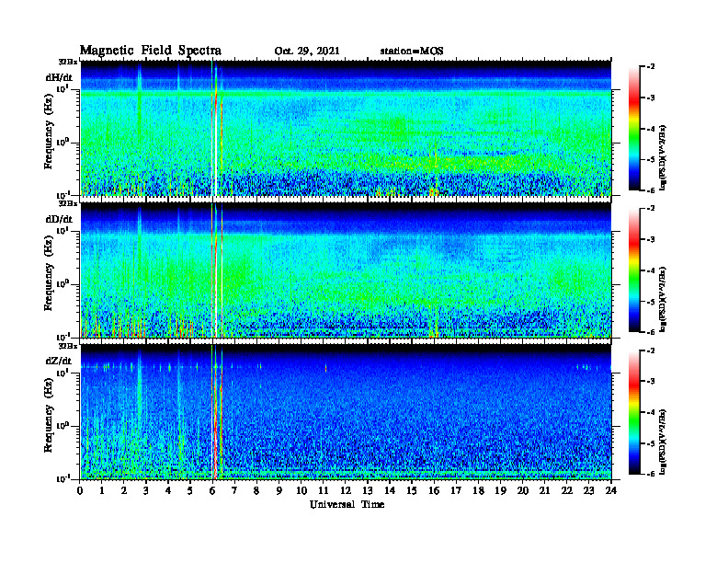The image size is (728, 563).
Task: Click the "14" hour tick label
Action: pyautogui.click(x=390, y=491)
